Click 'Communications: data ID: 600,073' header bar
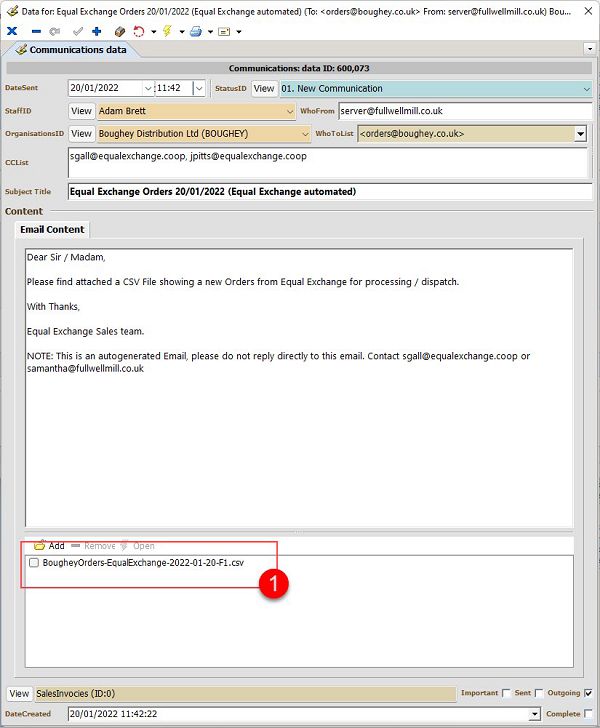The height and width of the screenshot is (728, 600). (x=299, y=68)
